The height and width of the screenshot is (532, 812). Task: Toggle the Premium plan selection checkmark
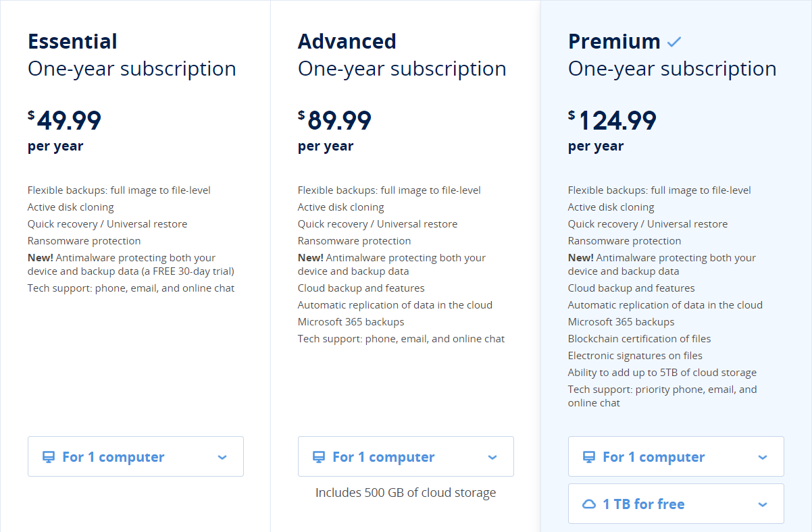[x=674, y=41]
